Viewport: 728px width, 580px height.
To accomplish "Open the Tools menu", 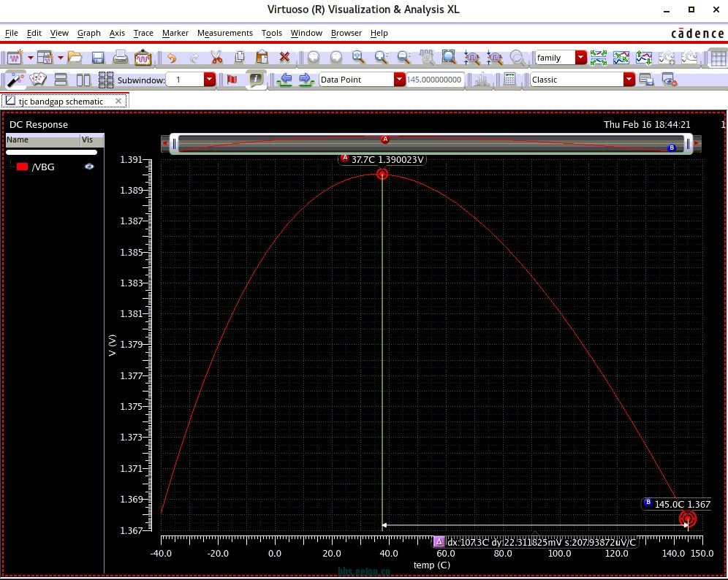I will point(272,33).
